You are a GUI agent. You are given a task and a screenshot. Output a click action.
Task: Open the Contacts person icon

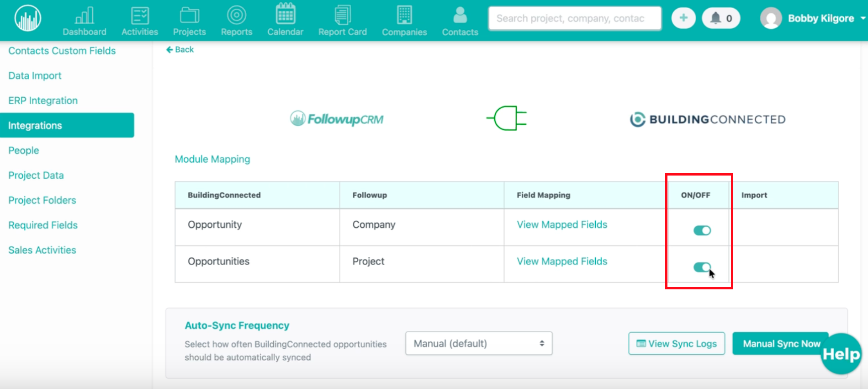pos(460,15)
